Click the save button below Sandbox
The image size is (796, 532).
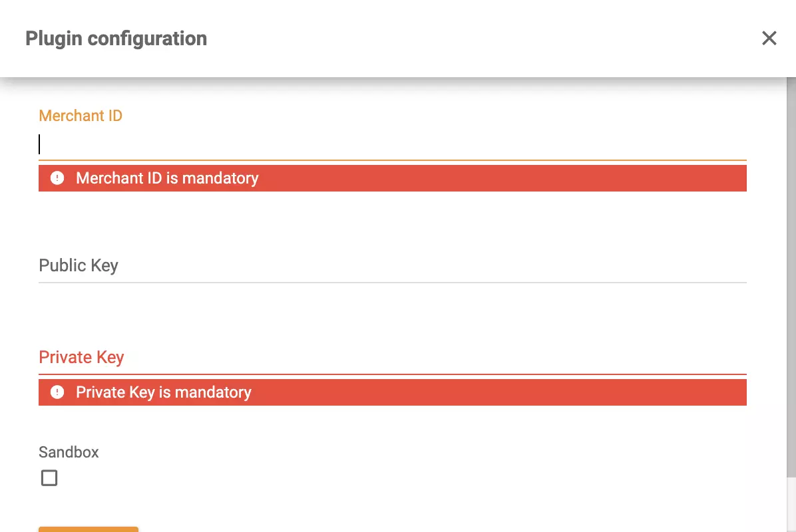click(88, 530)
